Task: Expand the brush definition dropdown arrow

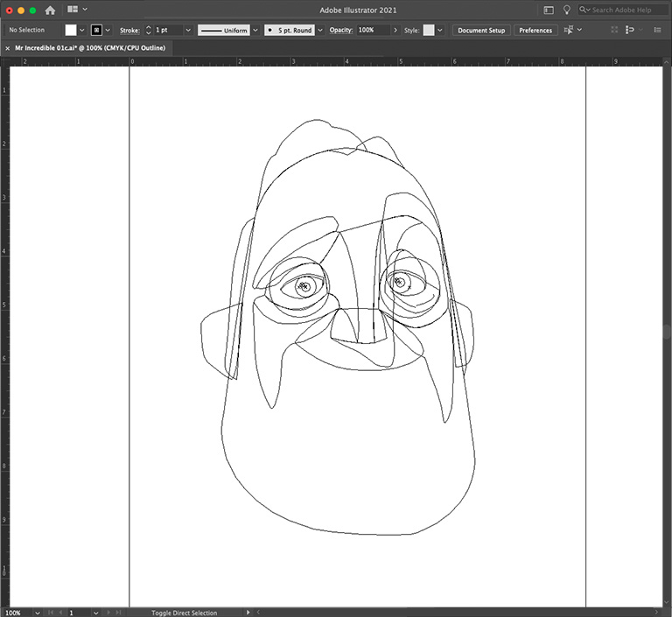Action: click(x=320, y=30)
